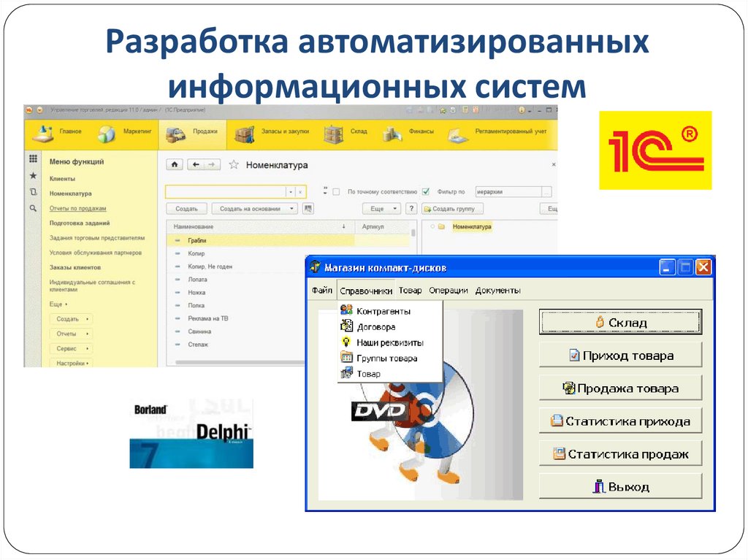The width and height of the screenshot is (748, 560).
Task: Click the history icon in 1C sidebar
Action: pyautogui.click(x=33, y=192)
